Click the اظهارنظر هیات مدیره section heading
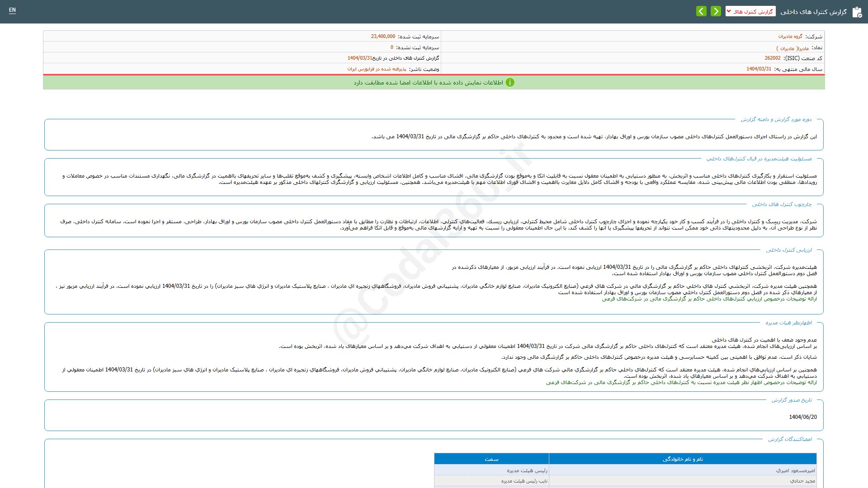The height and width of the screenshot is (488, 868). 788,323
